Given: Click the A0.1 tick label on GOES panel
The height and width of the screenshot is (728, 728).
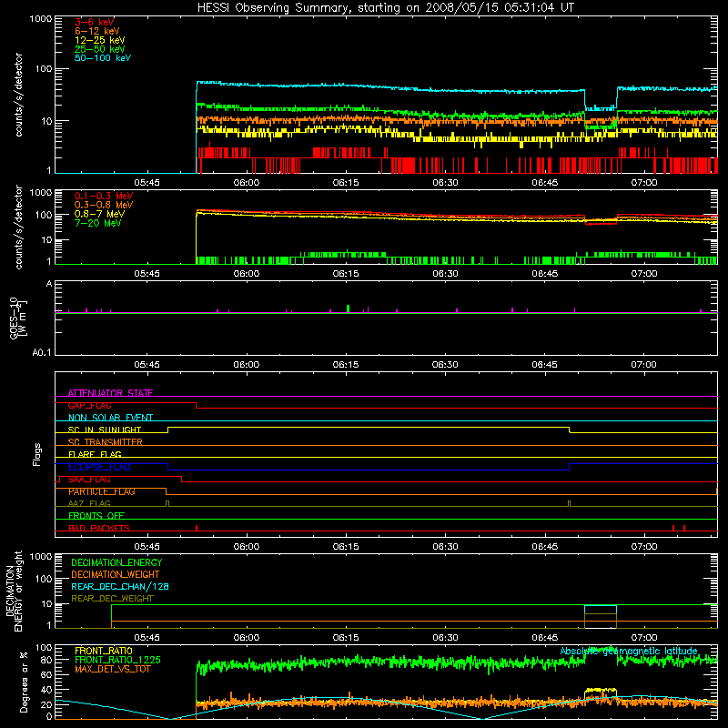Looking at the screenshot, I should point(42,352).
